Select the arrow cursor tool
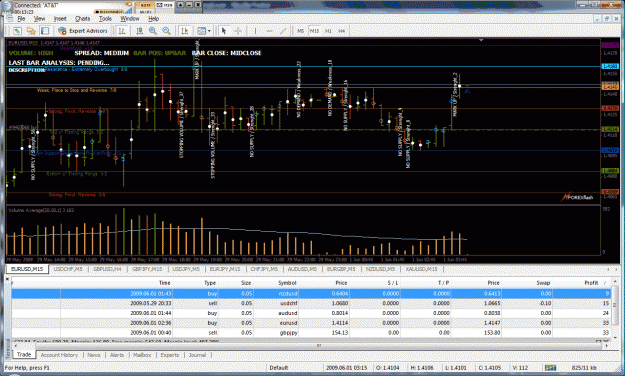The image size is (625, 376). pyautogui.click(x=224, y=31)
